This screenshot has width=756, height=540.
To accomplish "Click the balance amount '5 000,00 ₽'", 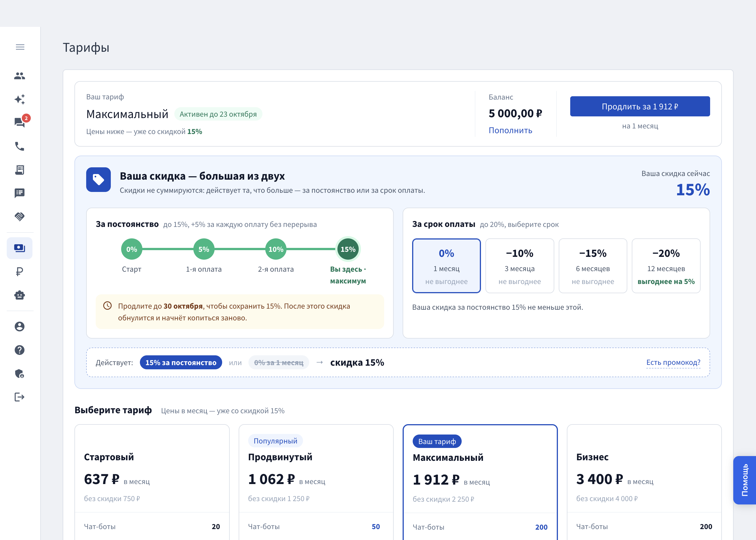I will pyautogui.click(x=515, y=113).
